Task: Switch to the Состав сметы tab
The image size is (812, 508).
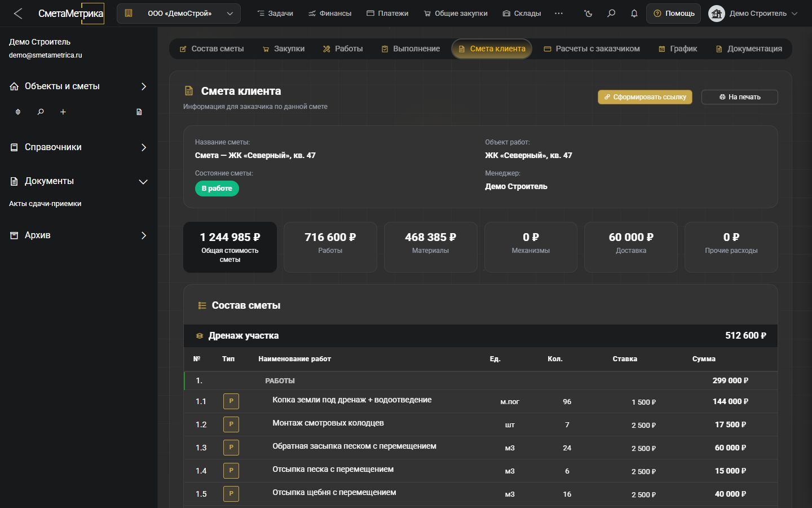Action: click(x=211, y=49)
